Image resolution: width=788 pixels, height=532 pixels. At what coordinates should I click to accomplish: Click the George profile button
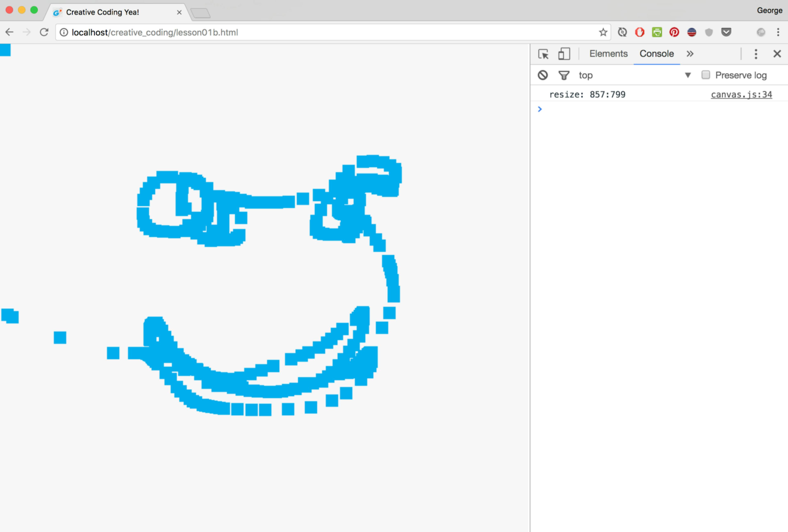coord(769,10)
